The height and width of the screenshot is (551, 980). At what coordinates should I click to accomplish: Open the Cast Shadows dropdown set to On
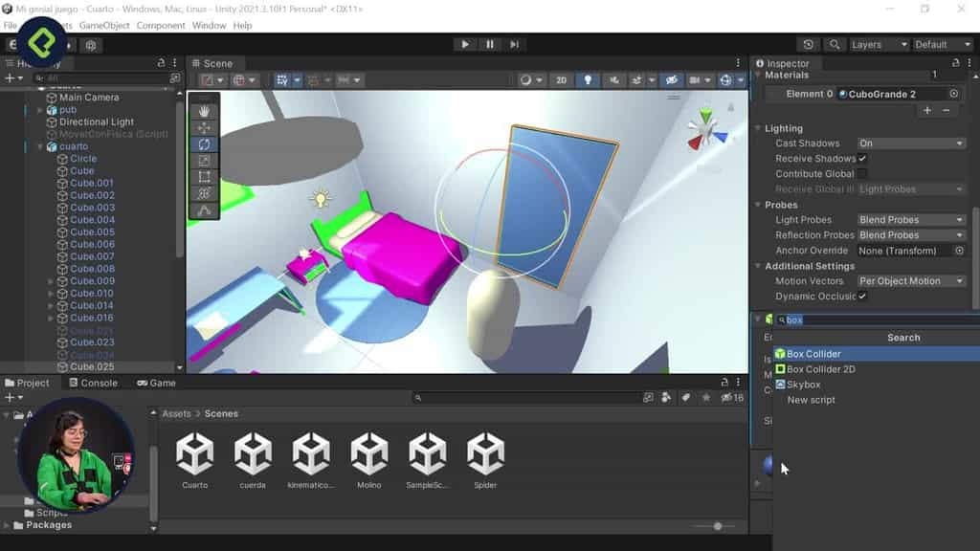909,143
